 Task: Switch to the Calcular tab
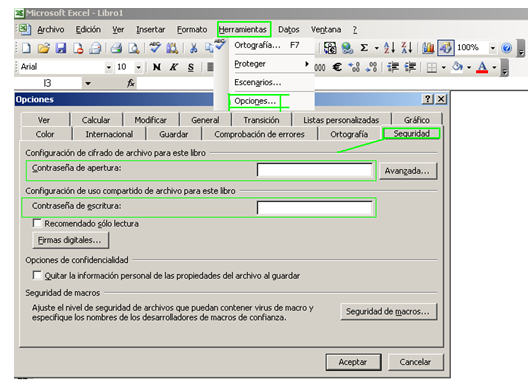pos(96,120)
